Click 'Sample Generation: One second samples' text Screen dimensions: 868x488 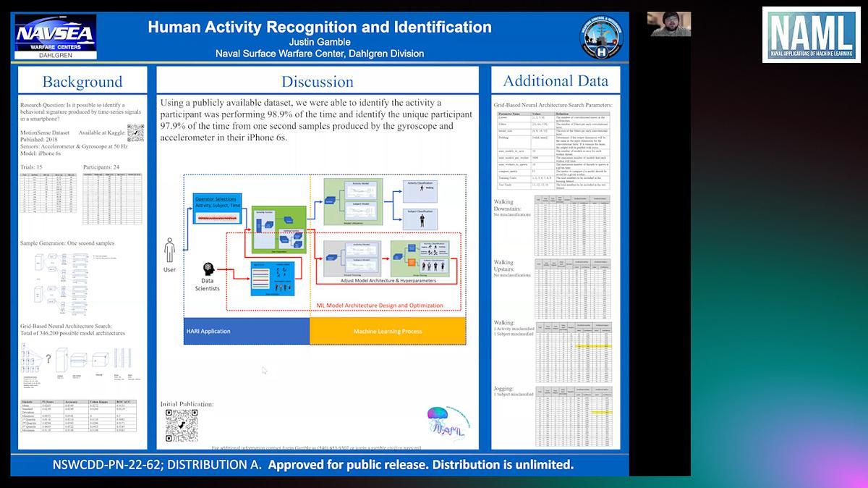pyautogui.click(x=67, y=243)
